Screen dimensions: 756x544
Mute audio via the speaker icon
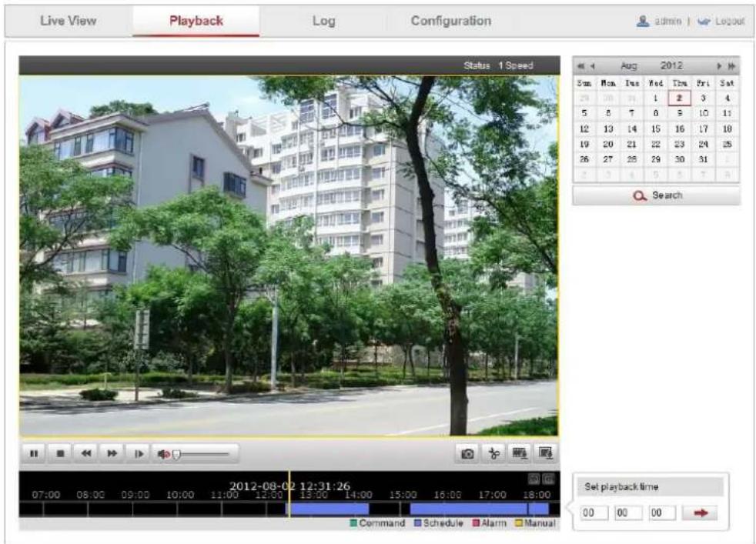point(163,454)
